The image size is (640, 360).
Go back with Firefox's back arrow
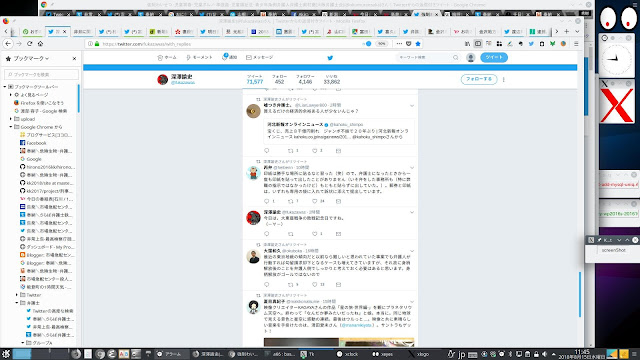click(8, 44)
